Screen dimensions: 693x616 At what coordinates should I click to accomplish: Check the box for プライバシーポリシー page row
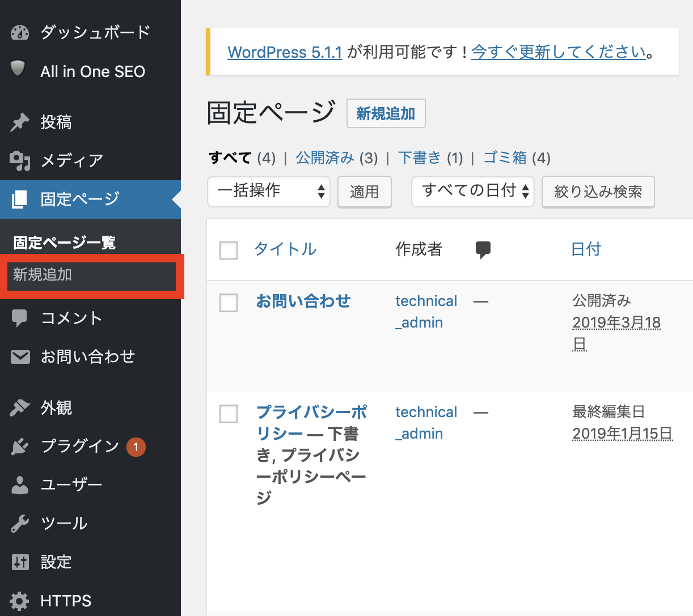(229, 413)
